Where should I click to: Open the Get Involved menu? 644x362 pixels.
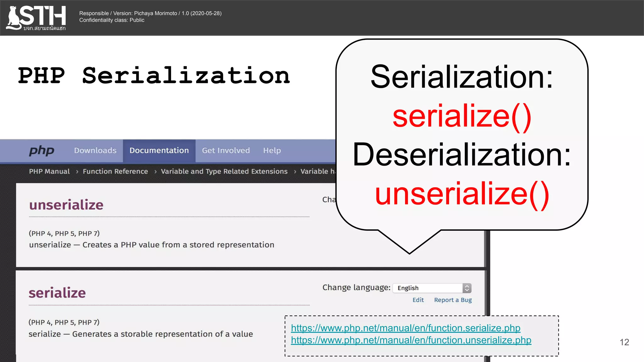coord(226,151)
